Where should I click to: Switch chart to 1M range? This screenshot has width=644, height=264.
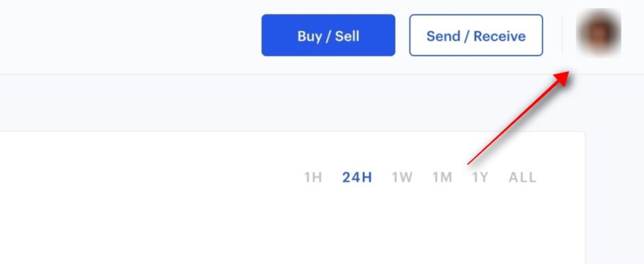tap(442, 177)
